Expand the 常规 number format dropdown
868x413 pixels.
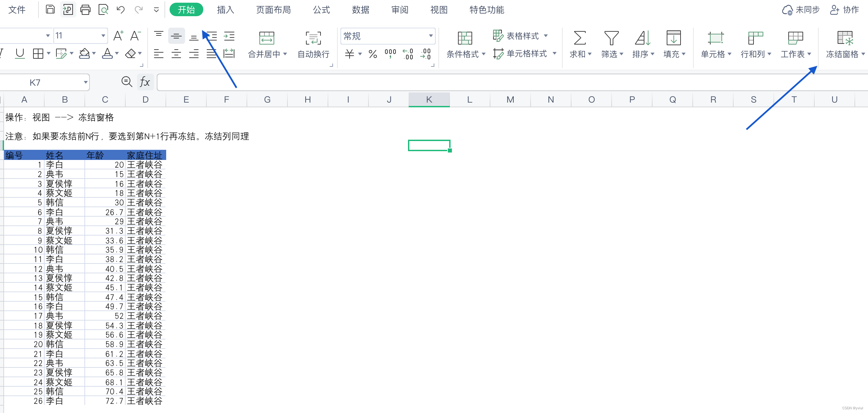(x=431, y=36)
